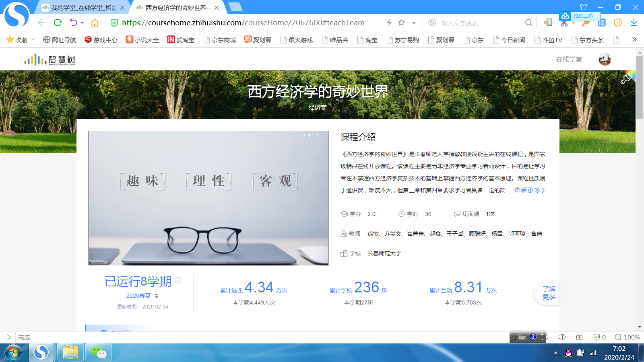Go to the browser home page icon

click(95, 23)
